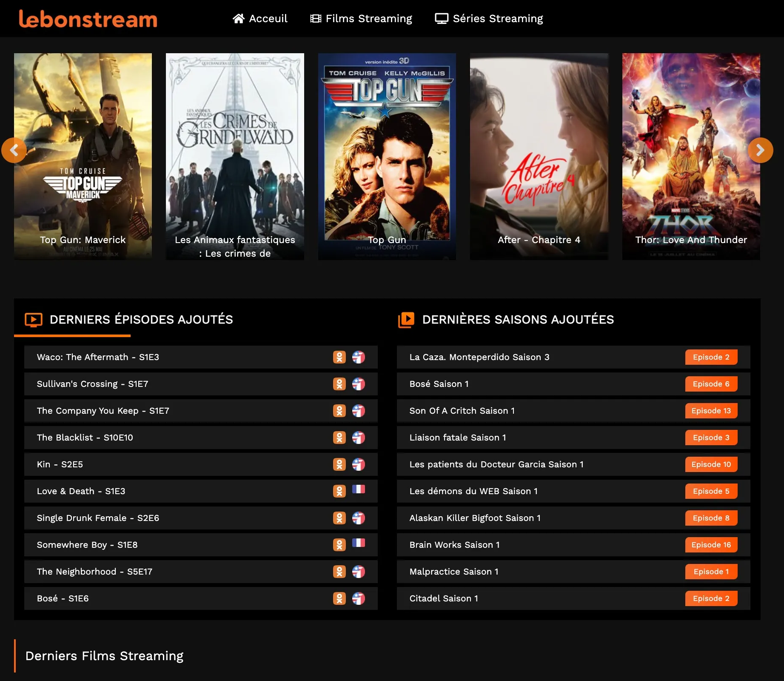784x681 pixels.
Task: Click OK.ru icon for Single Drunk Female
Action: point(339,518)
